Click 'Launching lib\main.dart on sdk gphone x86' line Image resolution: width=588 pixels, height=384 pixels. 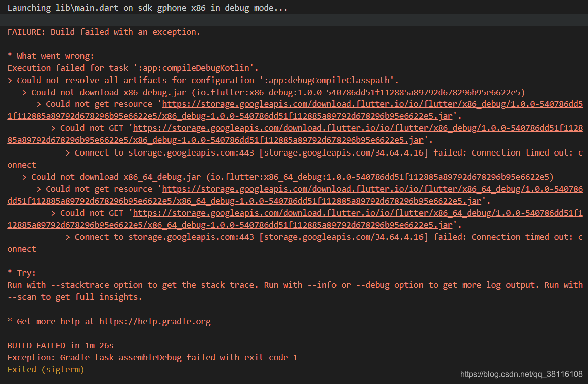point(147,8)
